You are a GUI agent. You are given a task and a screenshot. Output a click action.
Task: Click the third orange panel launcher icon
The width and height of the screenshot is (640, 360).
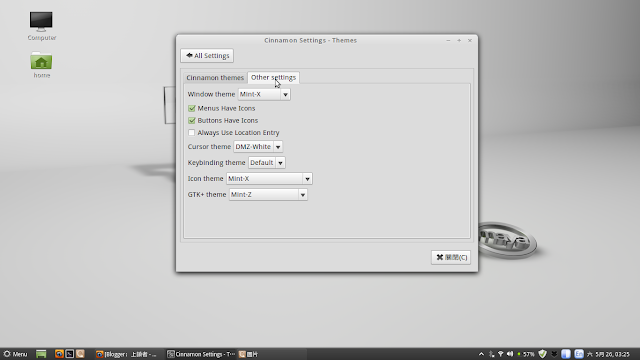point(80,354)
